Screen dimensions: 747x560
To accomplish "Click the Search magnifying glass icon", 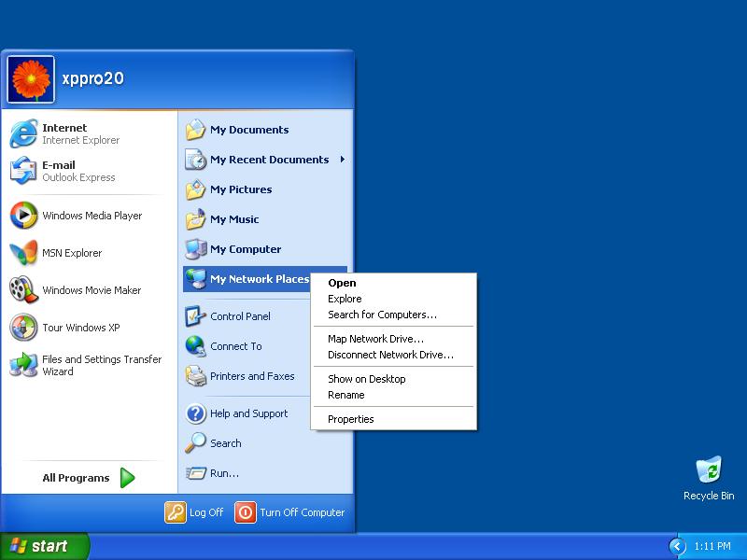I will (x=195, y=442).
